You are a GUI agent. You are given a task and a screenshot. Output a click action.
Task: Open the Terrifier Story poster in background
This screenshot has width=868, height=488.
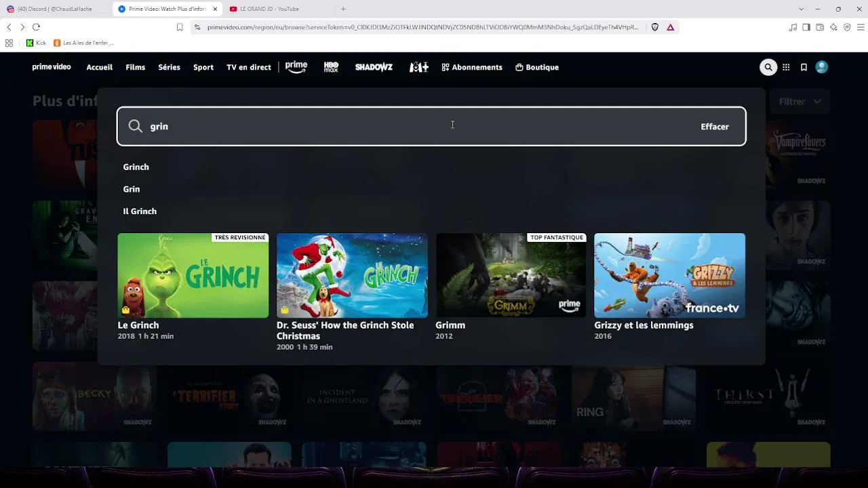pyautogui.click(x=229, y=396)
